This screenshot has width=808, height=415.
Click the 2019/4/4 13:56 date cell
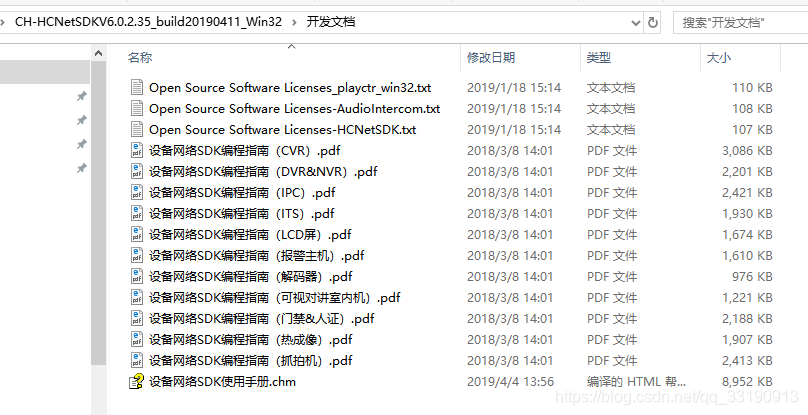click(x=510, y=381)
